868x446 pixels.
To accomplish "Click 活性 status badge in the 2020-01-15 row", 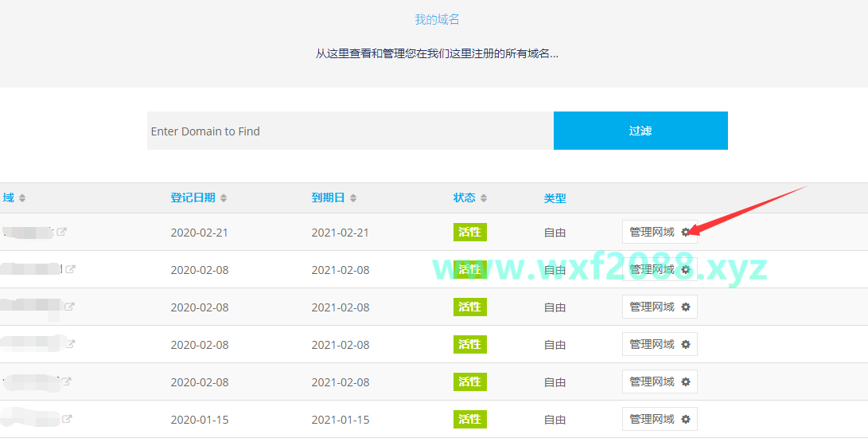I will tap(470, 419).
